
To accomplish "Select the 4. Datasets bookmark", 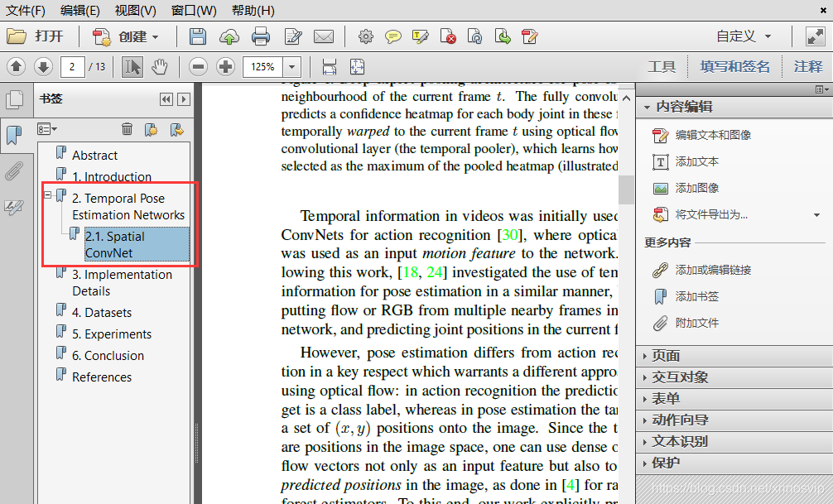I will click(x=102, y=312).
